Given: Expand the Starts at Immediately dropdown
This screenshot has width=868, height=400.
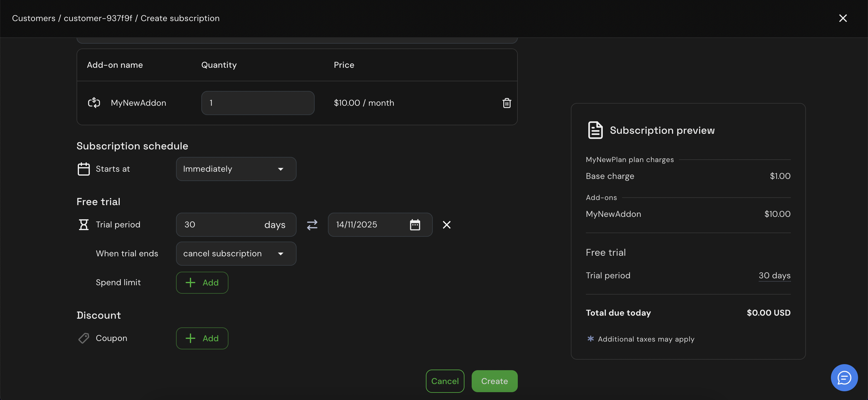Looking at the screenshot, I should pyautogui.click(x=236, y=169).
